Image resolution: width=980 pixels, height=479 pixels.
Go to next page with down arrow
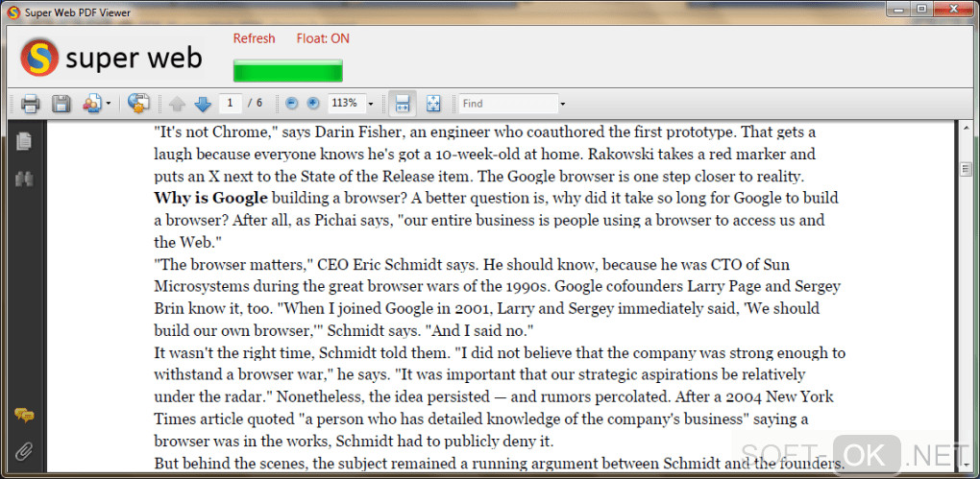[203, 104]
